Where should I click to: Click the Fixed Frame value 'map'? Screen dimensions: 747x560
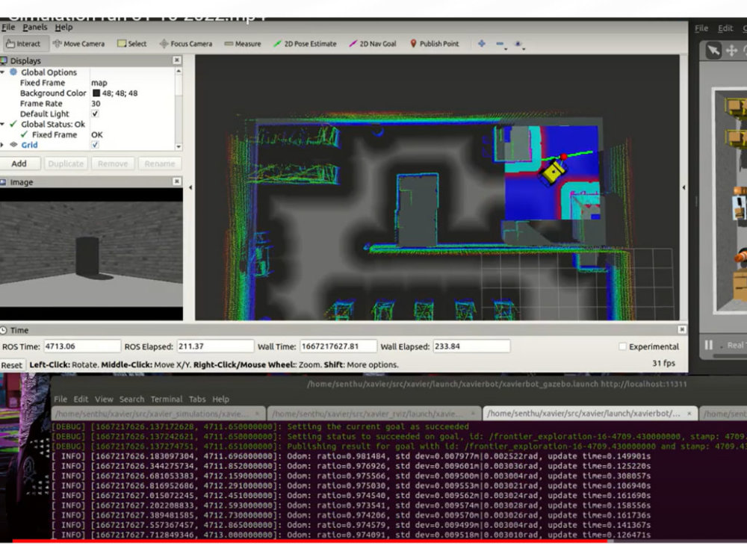point(99,82)
